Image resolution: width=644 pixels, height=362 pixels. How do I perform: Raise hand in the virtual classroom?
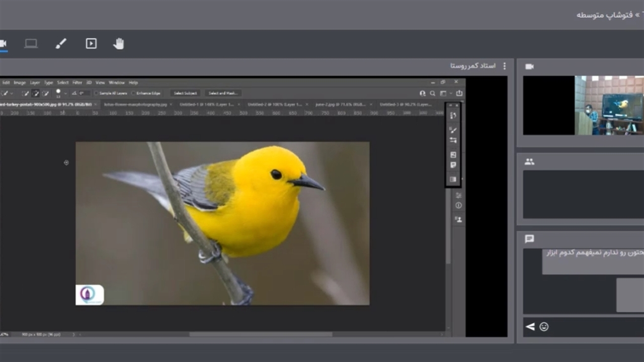pyautogui.click(x=119, y=44)
